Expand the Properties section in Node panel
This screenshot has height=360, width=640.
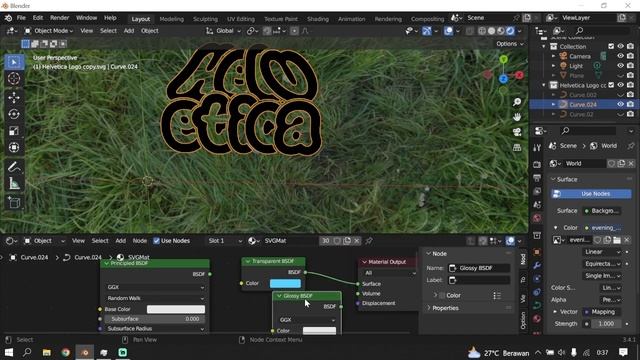point(445,308)
